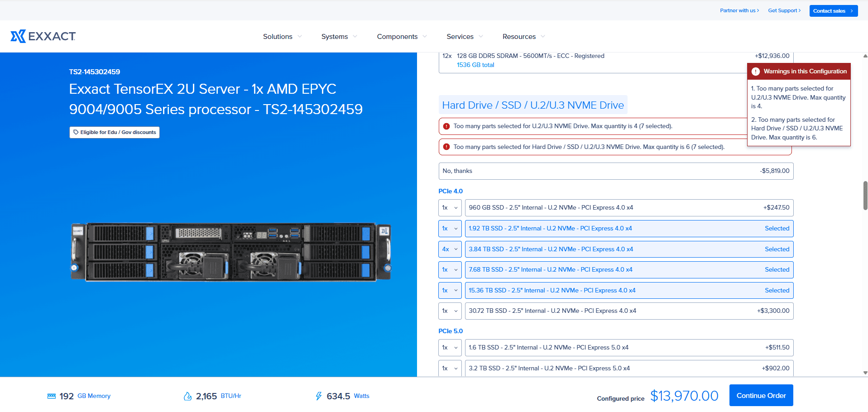Screen dimensions: 868x412
Task: Open quantity dropdown for 7.68 TB SSD
Action: coord(450,270)
